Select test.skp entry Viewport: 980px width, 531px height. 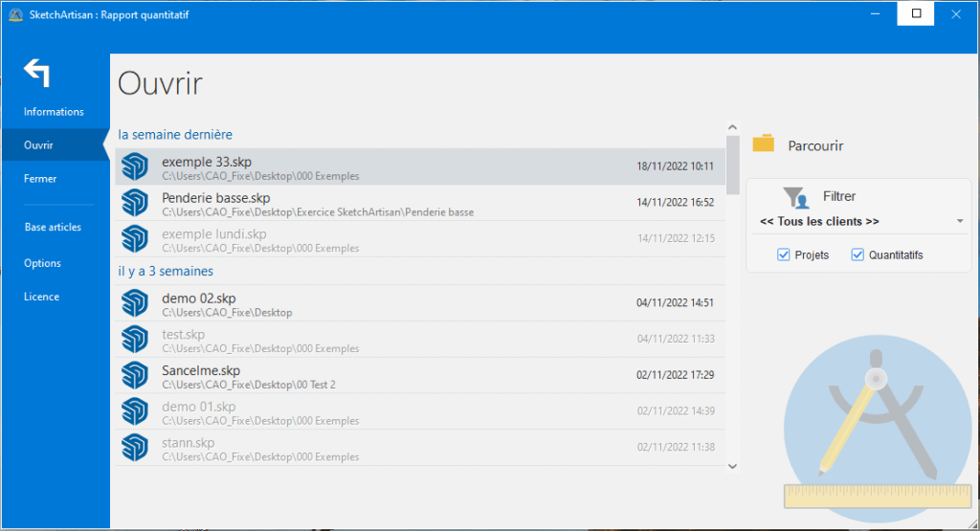point(420,340)
